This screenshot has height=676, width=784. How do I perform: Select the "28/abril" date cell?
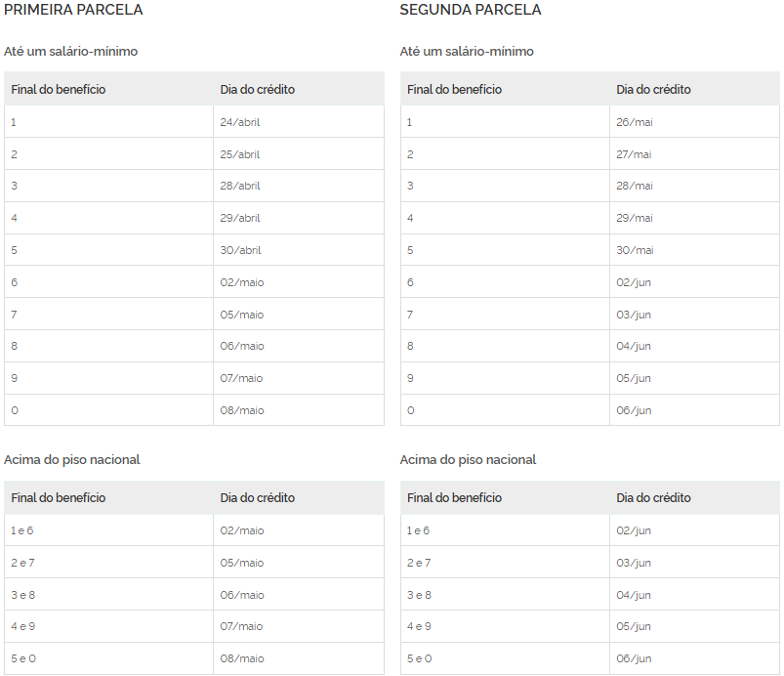point(240,186)
